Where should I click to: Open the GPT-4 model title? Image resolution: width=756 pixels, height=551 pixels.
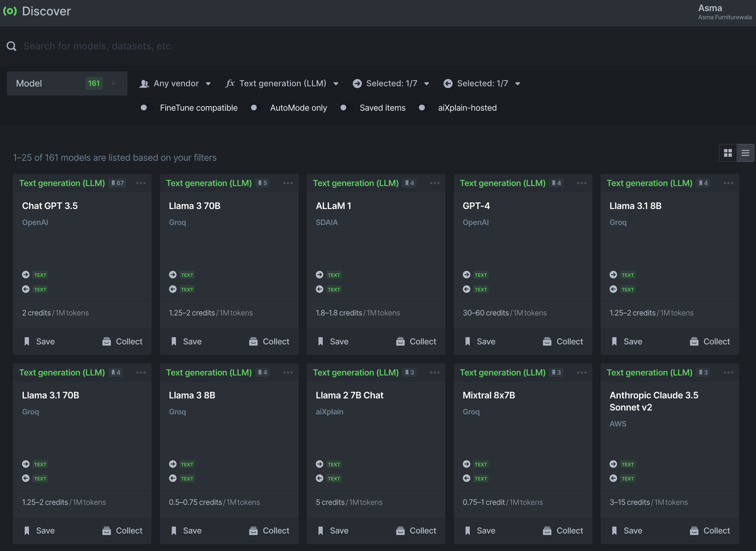click(x=476, y=206)
